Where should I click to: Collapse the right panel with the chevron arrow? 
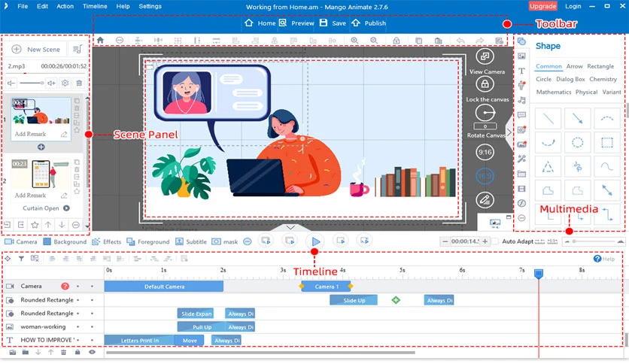tap(509, 132)
